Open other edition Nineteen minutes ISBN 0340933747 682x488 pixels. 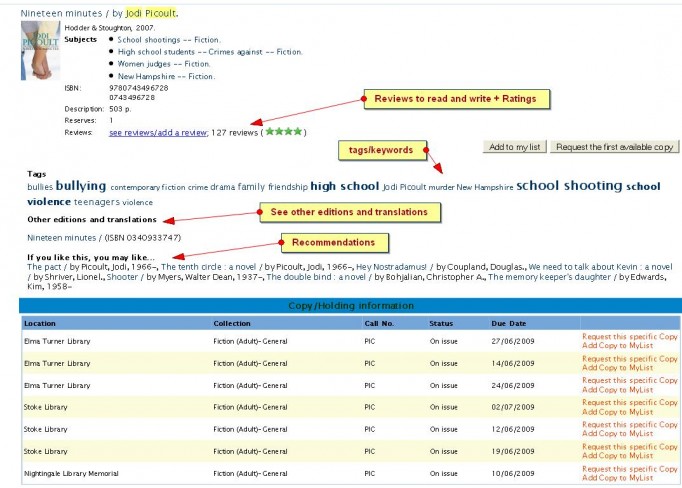coord(104,237)
